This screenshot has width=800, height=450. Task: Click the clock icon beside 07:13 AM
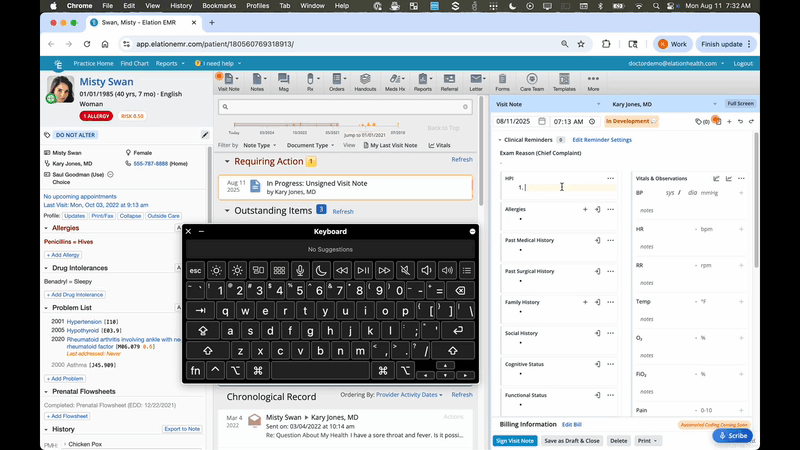(x=592, y=121)
